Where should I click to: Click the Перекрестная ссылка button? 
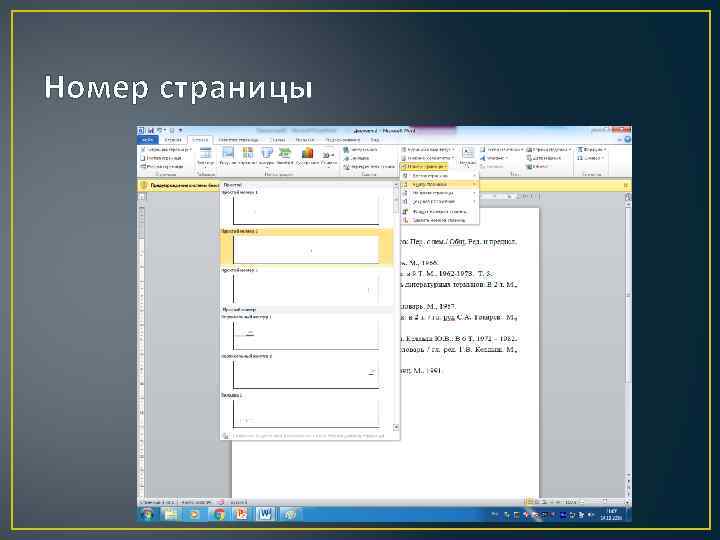coord(369,167)
